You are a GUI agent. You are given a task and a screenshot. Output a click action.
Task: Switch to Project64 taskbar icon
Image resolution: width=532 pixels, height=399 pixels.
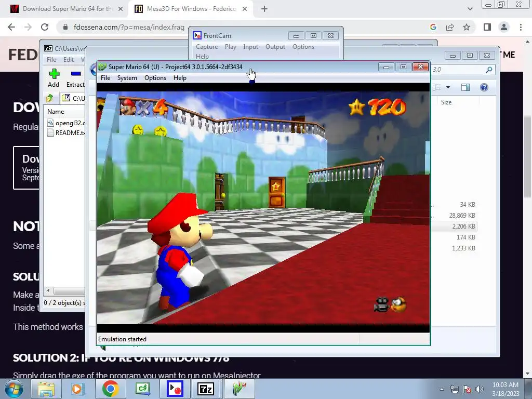238,389
